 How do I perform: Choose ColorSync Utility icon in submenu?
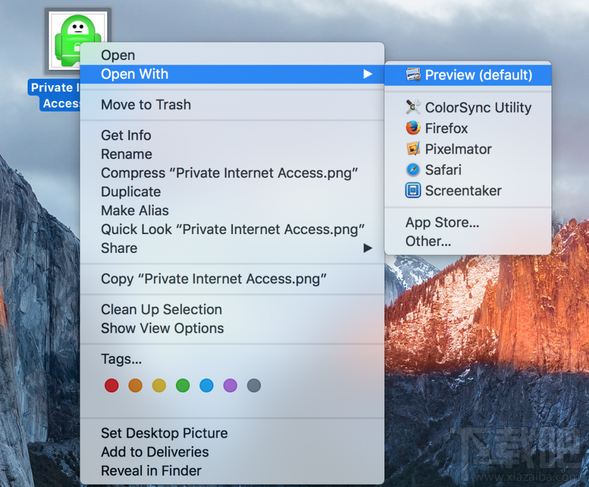(x=413, y=107)
